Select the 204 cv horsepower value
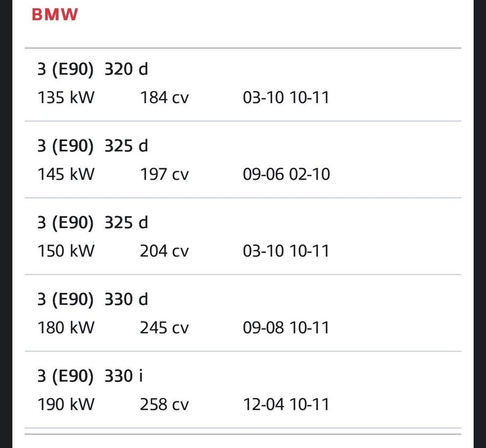 tap(164, 251)
